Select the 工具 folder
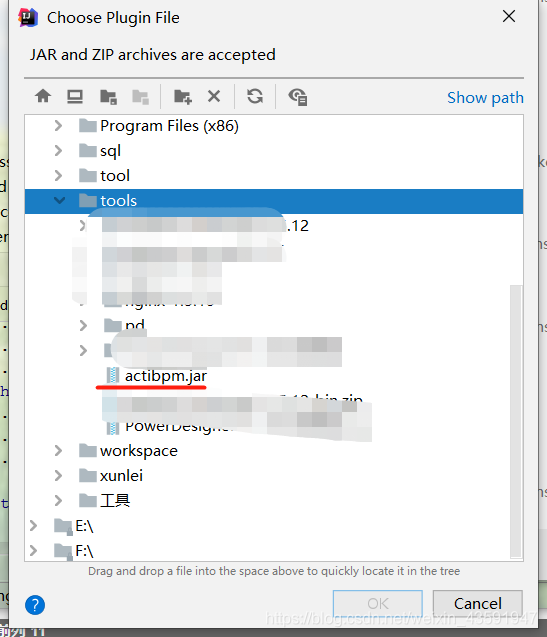 115,500
